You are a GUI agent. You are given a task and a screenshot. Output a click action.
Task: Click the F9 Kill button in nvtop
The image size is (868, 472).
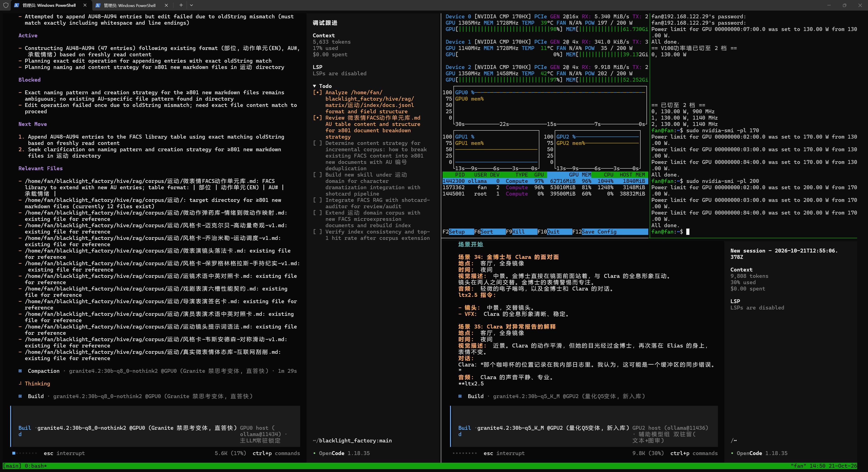click(x=521, y=232)
